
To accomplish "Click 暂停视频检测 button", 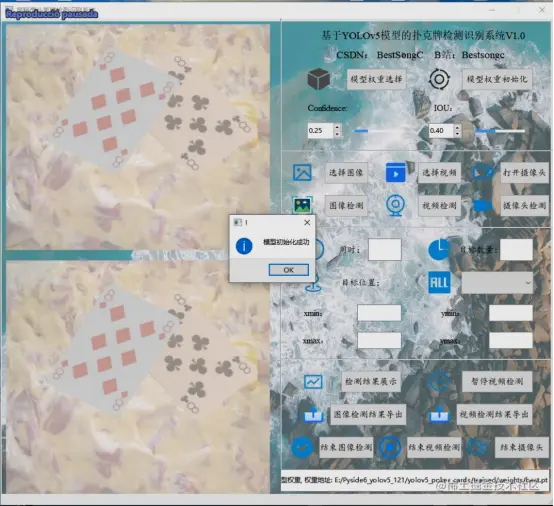I will click(497, 381).
